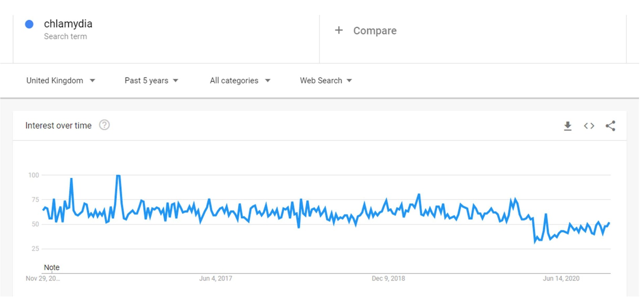The height and width of the screenshot is (297, 644).
Task: Click the Compare text to add term
Action: point(375,31)
